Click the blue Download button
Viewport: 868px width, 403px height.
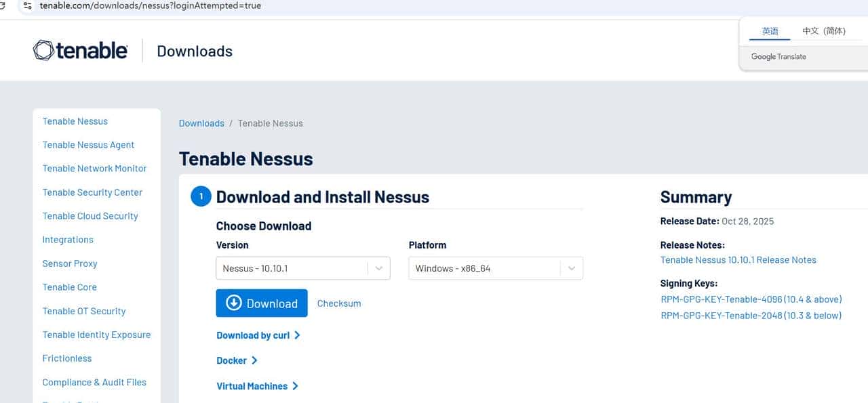[262, 303]
